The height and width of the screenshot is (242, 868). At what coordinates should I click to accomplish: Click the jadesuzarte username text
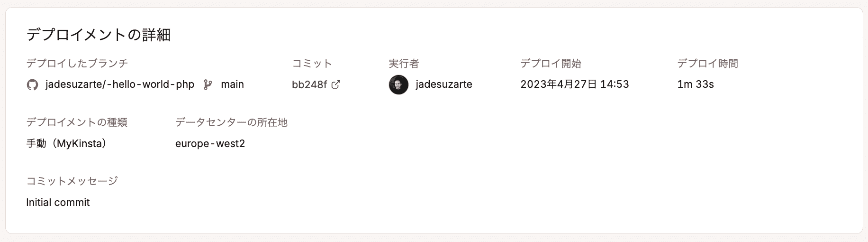coord(443,84)
